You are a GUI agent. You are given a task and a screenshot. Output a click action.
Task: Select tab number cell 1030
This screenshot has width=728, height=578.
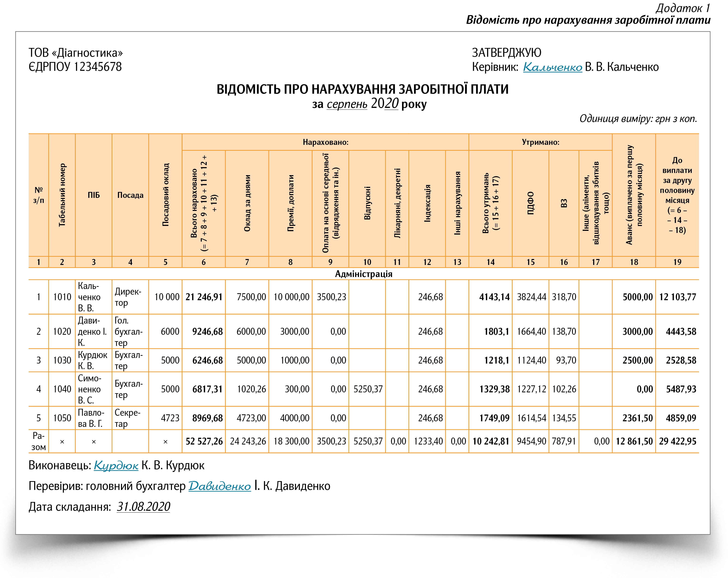(62, 360)
